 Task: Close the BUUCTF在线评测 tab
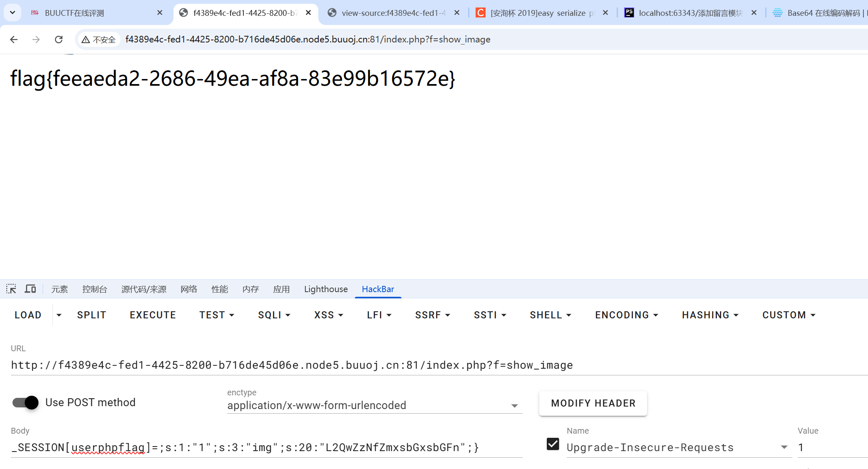coord(160,13)
